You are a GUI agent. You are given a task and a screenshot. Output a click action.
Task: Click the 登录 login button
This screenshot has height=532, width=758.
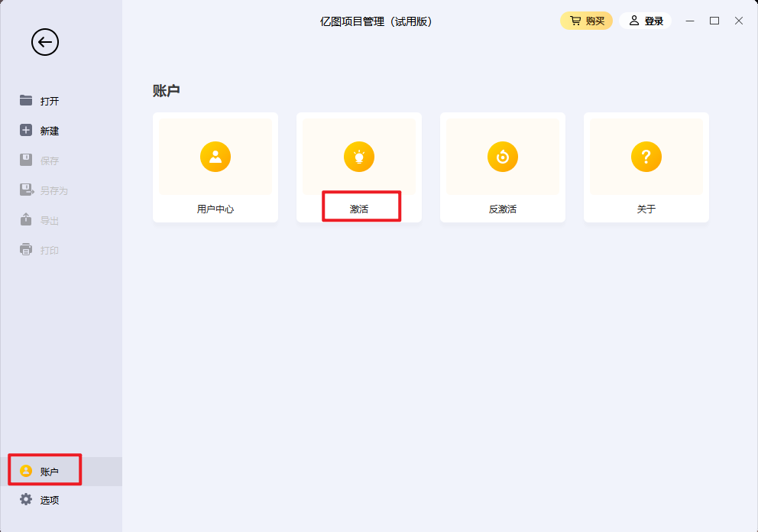pos(646,21)
